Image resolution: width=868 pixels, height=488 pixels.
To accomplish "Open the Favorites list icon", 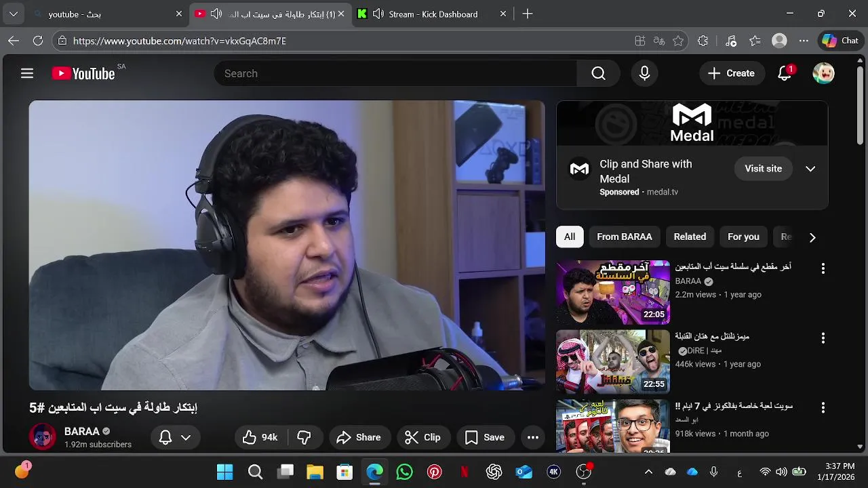I will point(755,41).
